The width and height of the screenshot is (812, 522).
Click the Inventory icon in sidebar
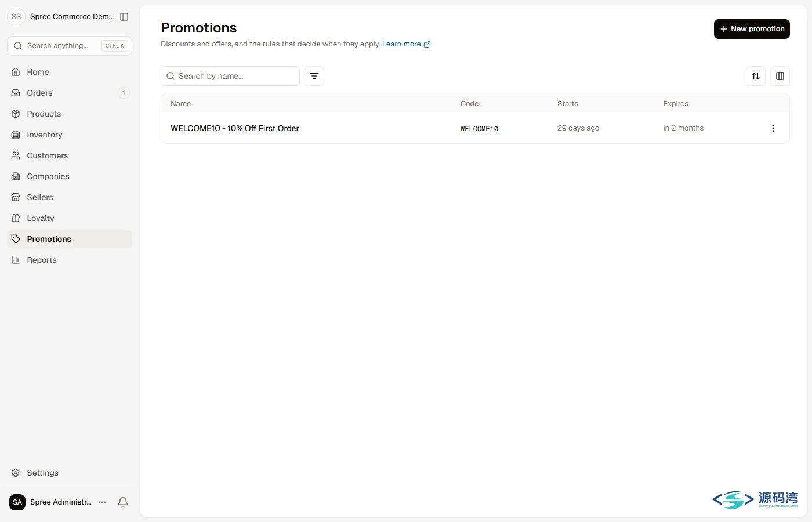click(16, 135)
